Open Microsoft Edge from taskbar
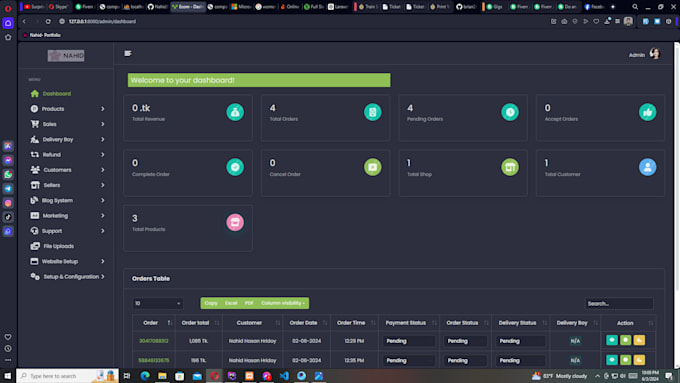This screenshot has width=680, height=383. (145, 376)
